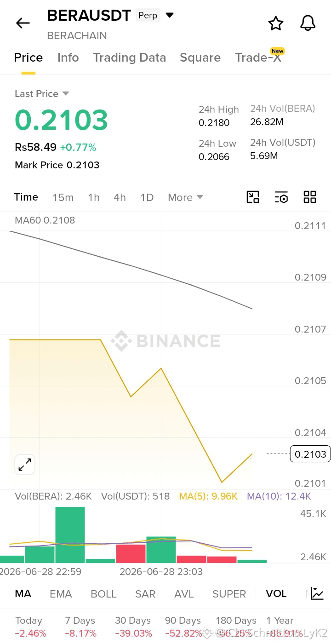The width and height of the screenshot is (331, 644).
Task: Switch to the Trading Data tab
Action: click(129, 57)
